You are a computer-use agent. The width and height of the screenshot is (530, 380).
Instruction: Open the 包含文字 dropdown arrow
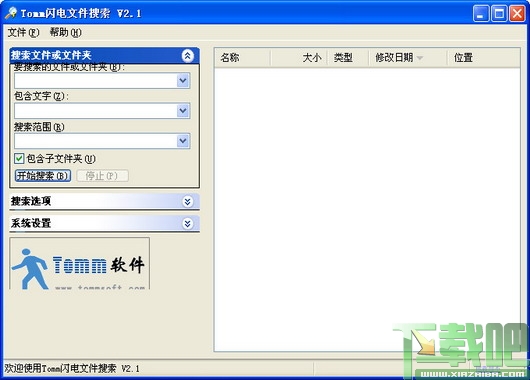click(183, 111)
